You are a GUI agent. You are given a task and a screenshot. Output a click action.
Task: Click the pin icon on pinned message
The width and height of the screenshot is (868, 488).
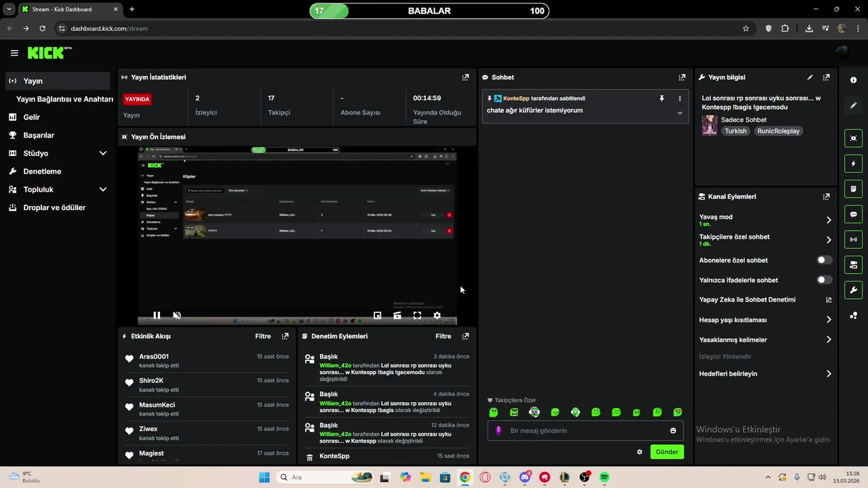click(662, 98)
